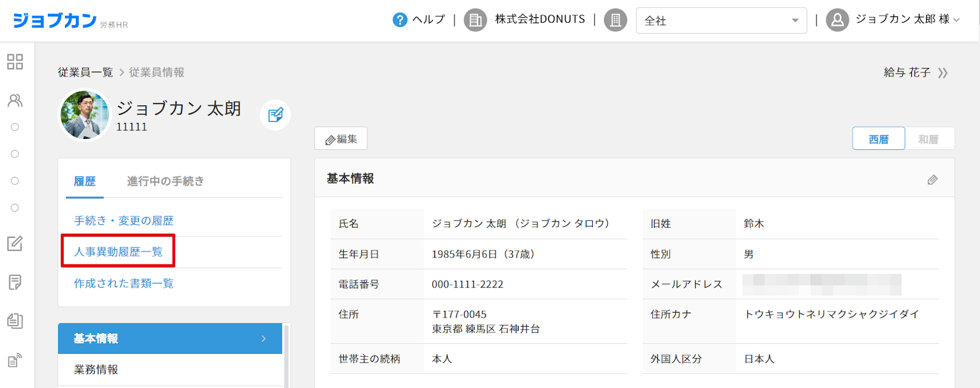
Task: Click the employee profile photo
Action: (x=85, y=115)
